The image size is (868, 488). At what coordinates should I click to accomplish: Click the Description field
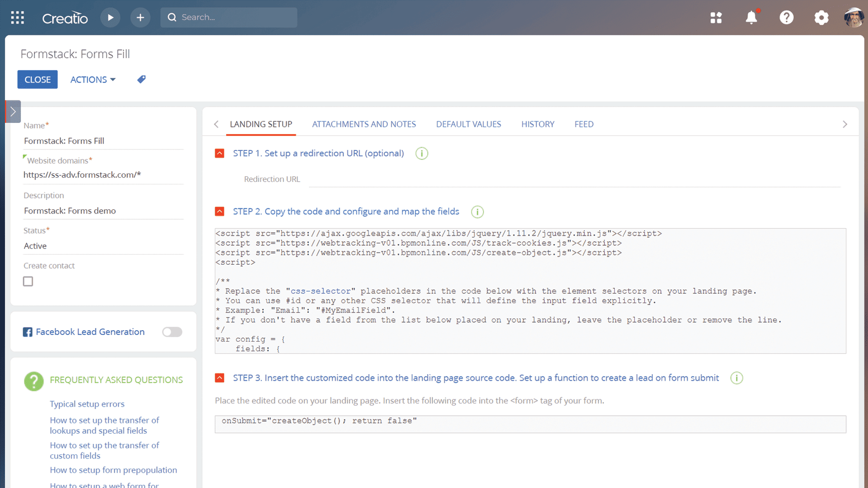pyautogui.click(x=103, y=211)
